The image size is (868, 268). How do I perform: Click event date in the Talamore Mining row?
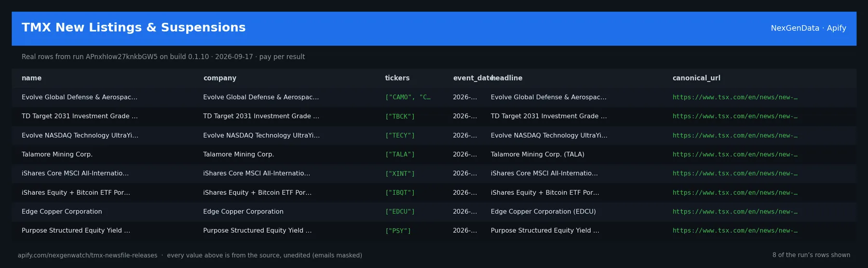[x=465, y=154]
